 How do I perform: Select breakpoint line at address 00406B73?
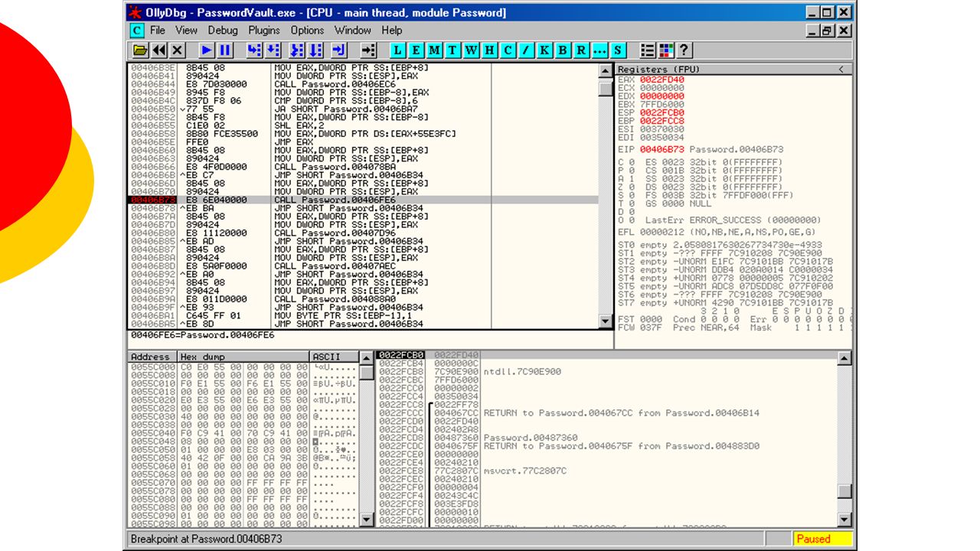click(363, 200)
